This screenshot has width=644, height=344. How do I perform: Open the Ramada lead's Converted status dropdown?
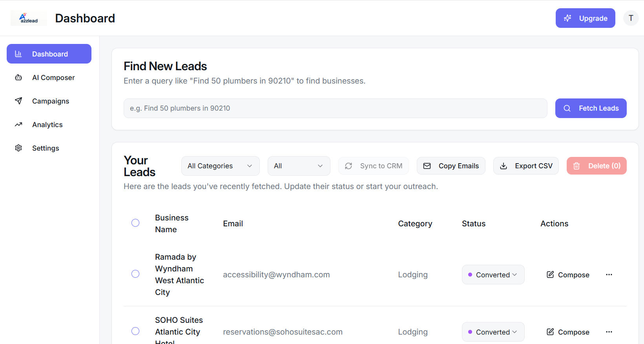493,275
